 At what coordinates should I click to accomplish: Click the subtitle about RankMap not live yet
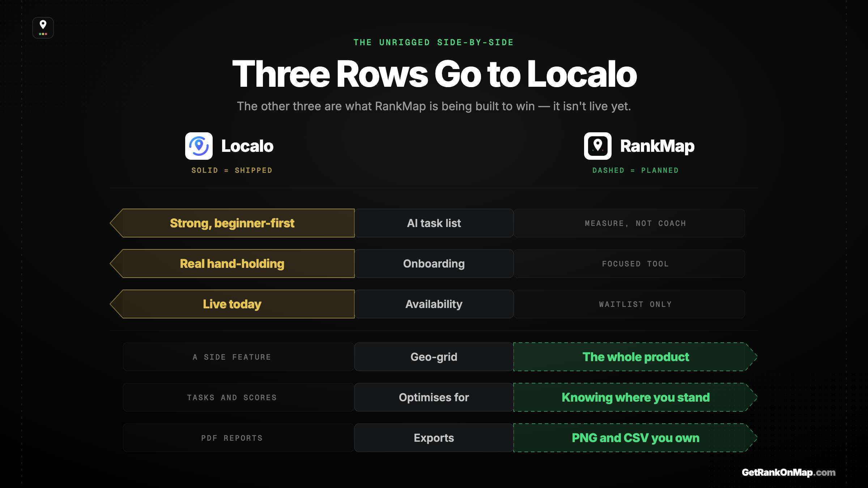pyautogui.click(x=434, y=106)
